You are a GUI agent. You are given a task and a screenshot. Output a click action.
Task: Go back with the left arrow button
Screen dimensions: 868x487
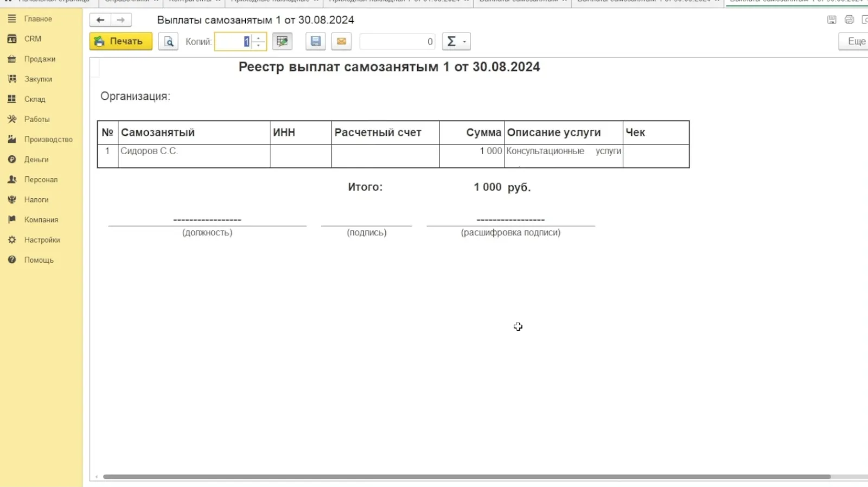coord(100,20)
